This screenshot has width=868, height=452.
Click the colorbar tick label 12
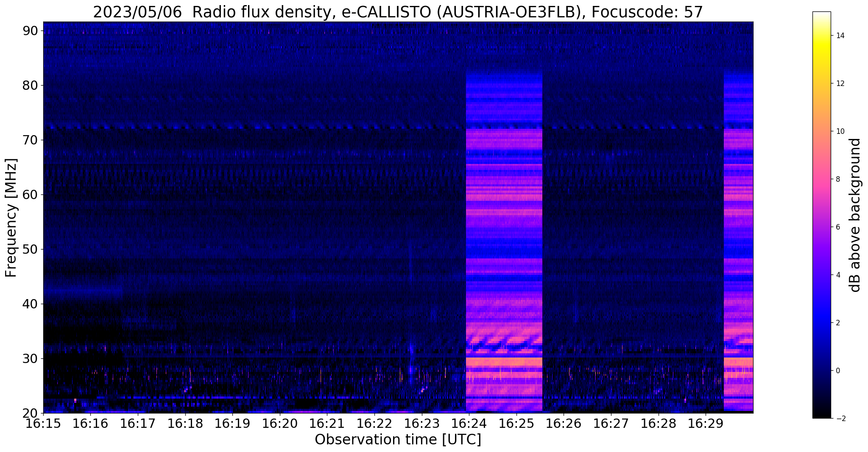840,84
